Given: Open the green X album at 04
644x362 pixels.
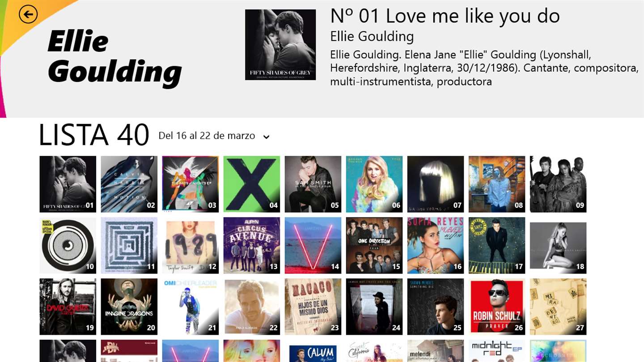Looking at the screenshot, I should [x=251, y=184].
